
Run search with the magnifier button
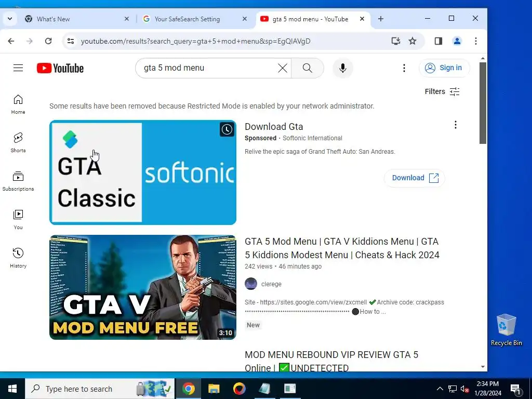click(x=308, y=68)
